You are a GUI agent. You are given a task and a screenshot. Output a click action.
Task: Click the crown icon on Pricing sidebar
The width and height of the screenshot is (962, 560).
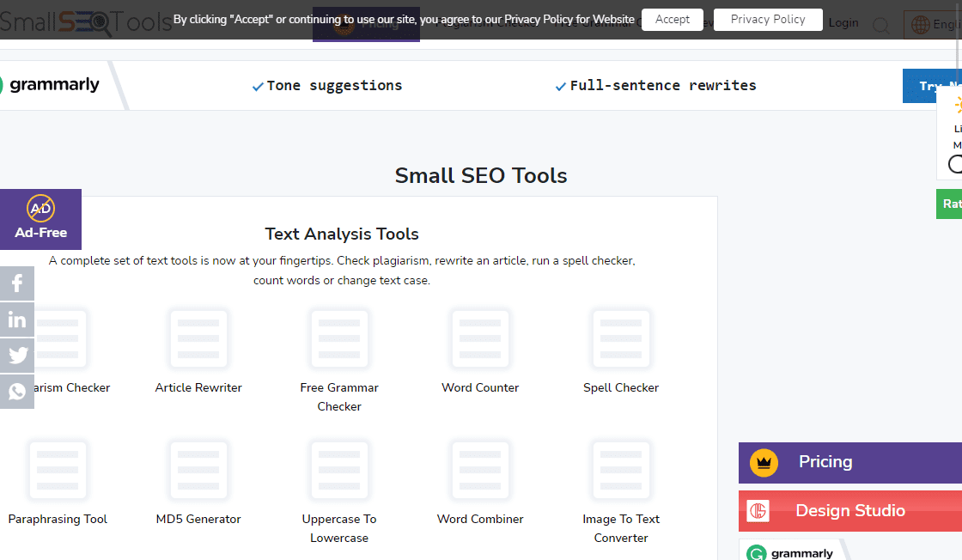pos(764,462)
